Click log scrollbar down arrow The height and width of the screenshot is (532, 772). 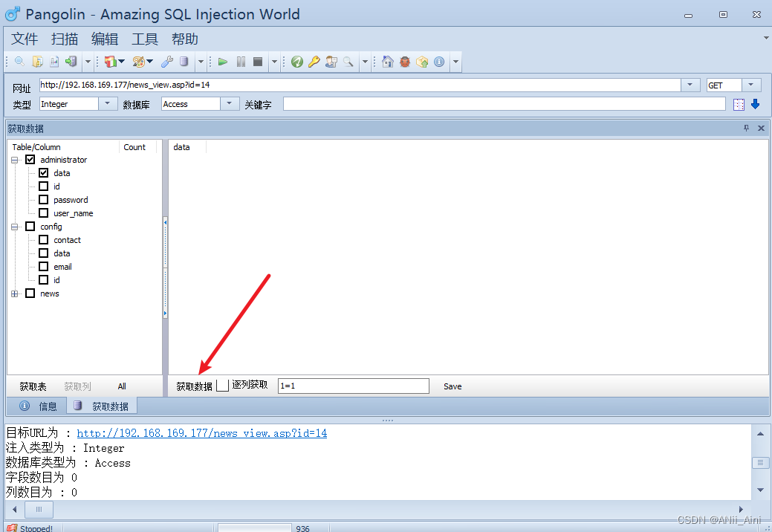point(760,490)
